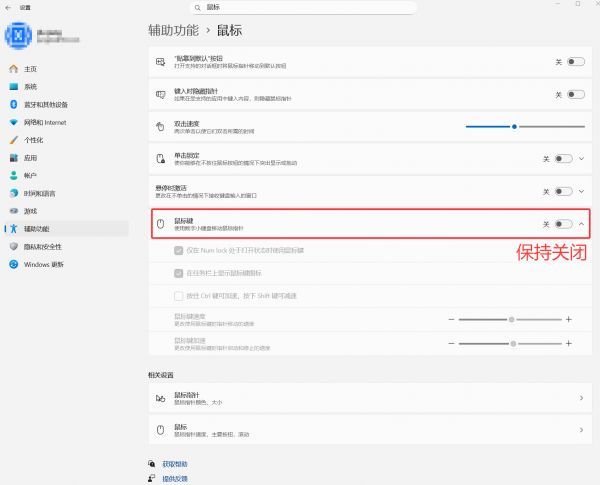Toggle the 悬停时激活 switch
The image size is (600, 485).
point(564,191)
